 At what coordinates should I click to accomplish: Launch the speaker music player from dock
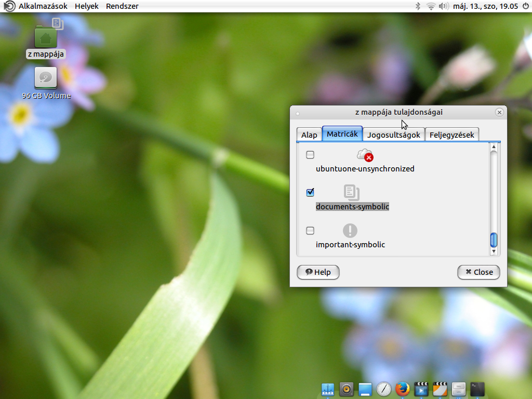tap(347, 389)
